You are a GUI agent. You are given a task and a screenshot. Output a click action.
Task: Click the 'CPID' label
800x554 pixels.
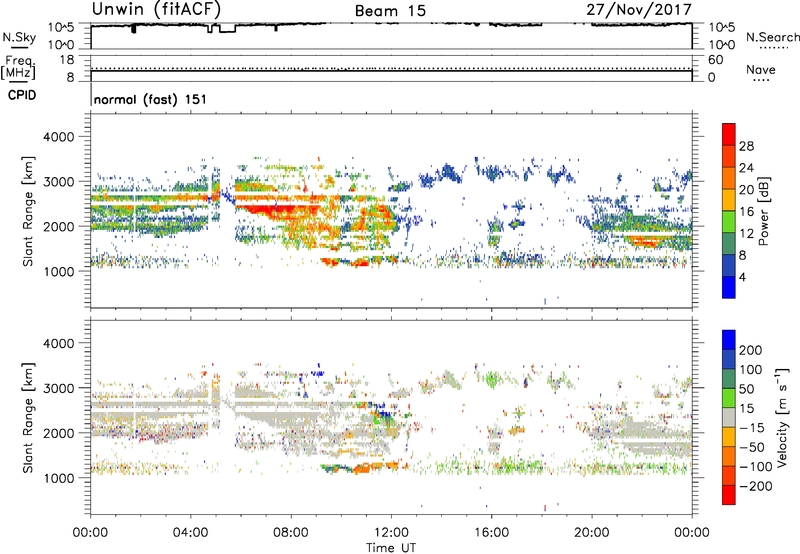pos(22,95)
